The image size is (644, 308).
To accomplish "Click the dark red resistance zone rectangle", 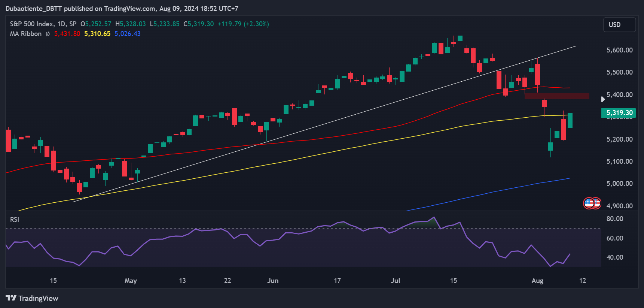I will (557, 96).
